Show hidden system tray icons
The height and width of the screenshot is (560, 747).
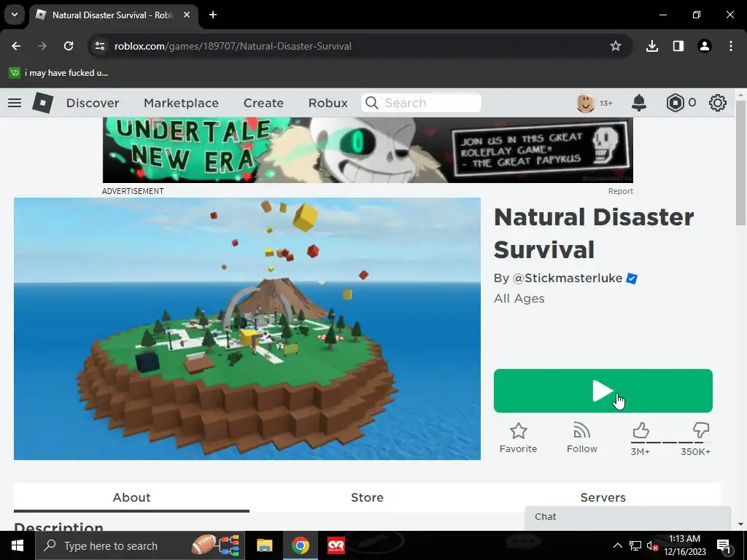pos(617,545)
